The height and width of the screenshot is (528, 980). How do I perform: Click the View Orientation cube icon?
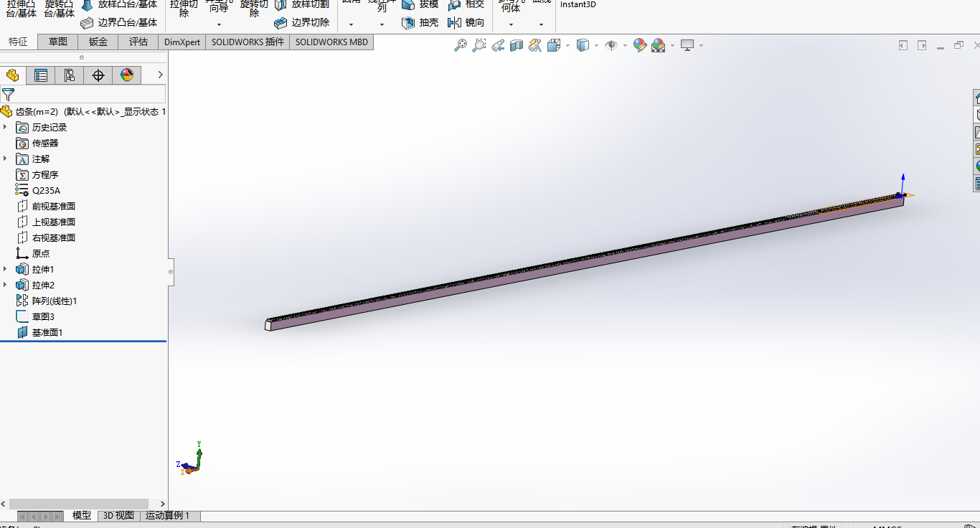pyautogui.click(x=553, y=45)
